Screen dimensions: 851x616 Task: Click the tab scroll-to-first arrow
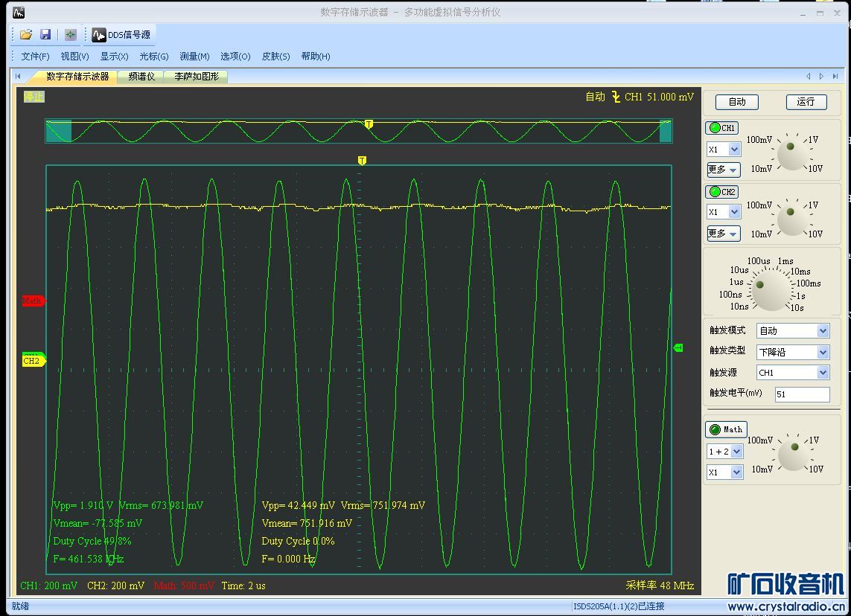18,76
